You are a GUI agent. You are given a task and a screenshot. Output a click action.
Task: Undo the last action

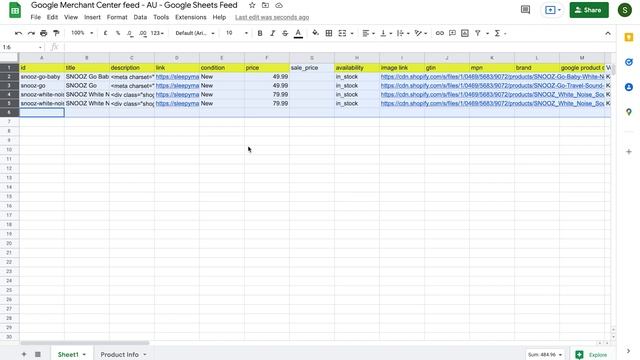(18, 33)
